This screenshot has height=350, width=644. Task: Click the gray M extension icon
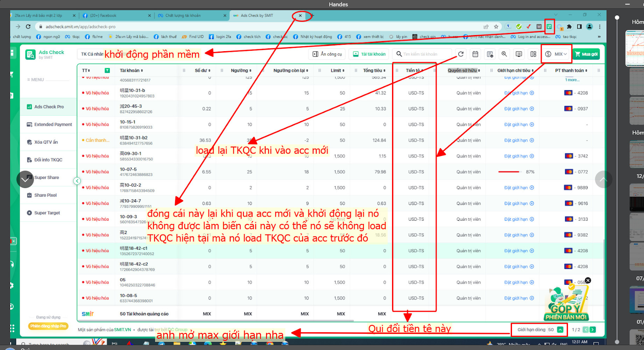[x=539, y=27]
